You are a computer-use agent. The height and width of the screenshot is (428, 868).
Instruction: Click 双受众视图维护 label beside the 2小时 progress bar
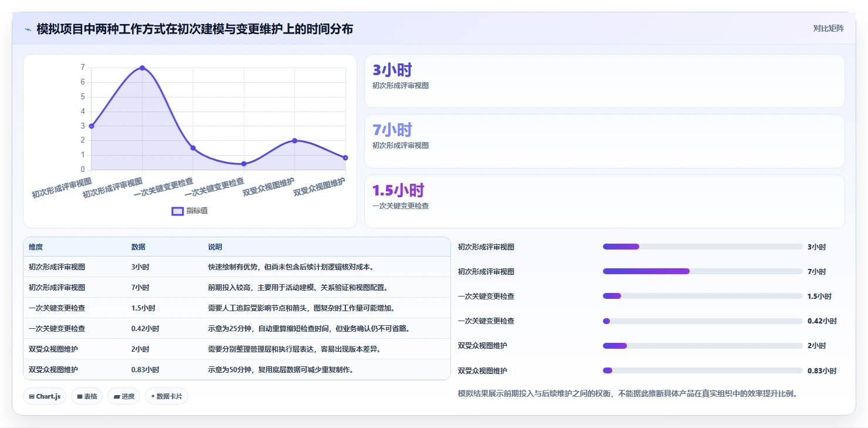(x=483, y=346)
